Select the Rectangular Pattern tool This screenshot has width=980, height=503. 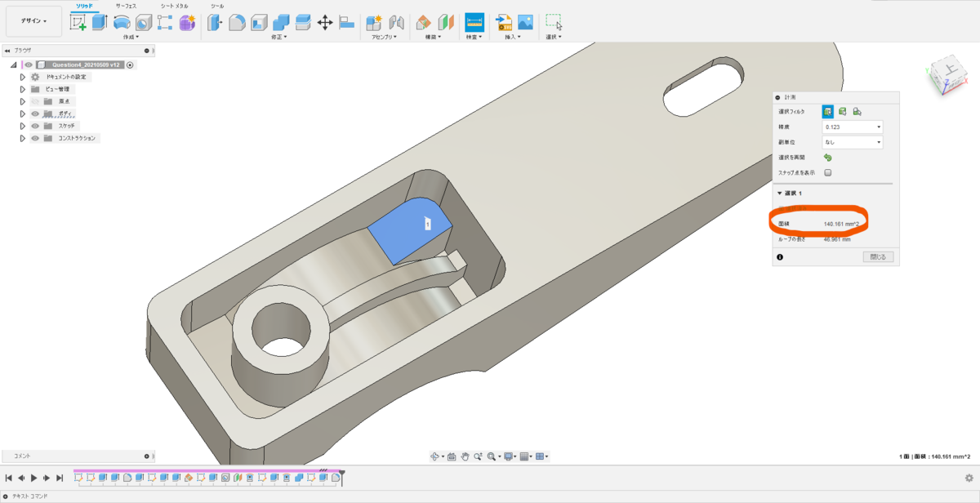(x=165, y=23)
